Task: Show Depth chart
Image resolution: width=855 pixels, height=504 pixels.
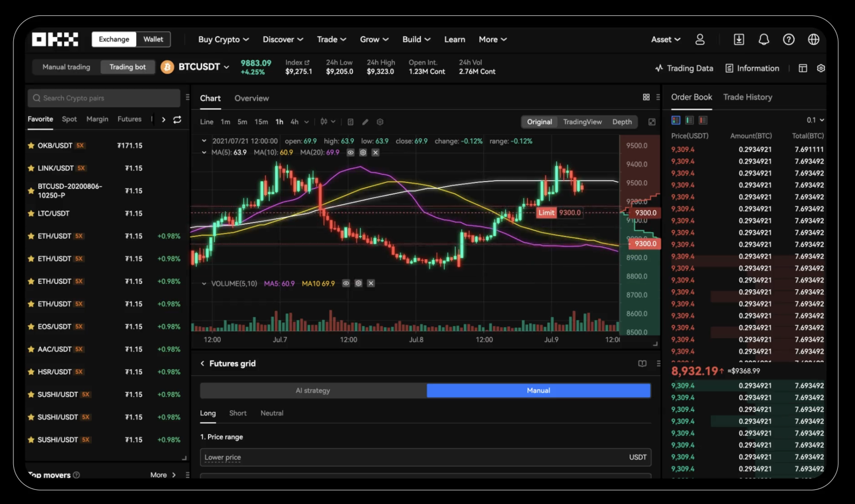Action: (622, 122)
